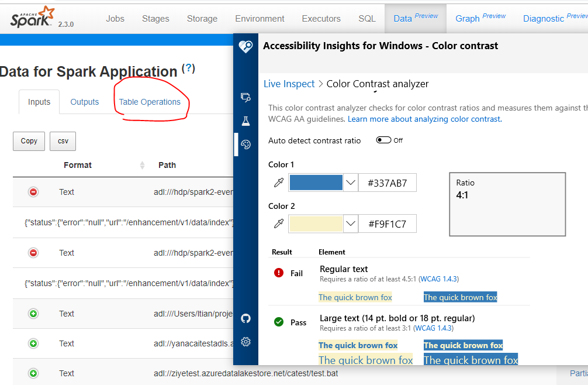The image size is (588, 385).
Task: Click the Copy button
Action: coord(29,141)
